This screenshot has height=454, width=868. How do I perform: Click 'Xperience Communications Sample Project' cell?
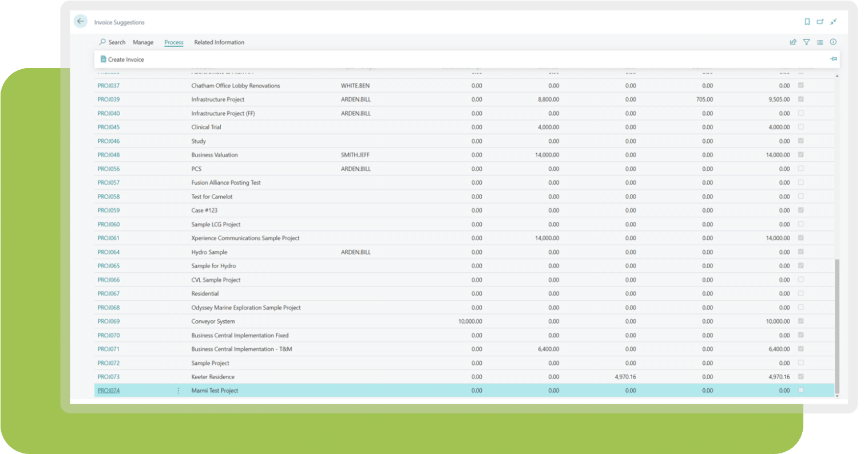pyautogui.click(x=245, y=238)
